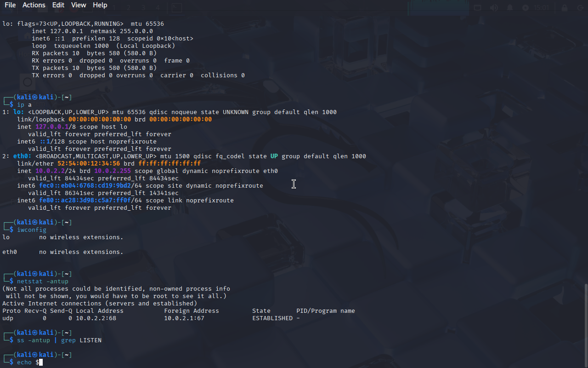
Task: Click '::1/128' IPv6 loopback address
Action: pos(52,142)
